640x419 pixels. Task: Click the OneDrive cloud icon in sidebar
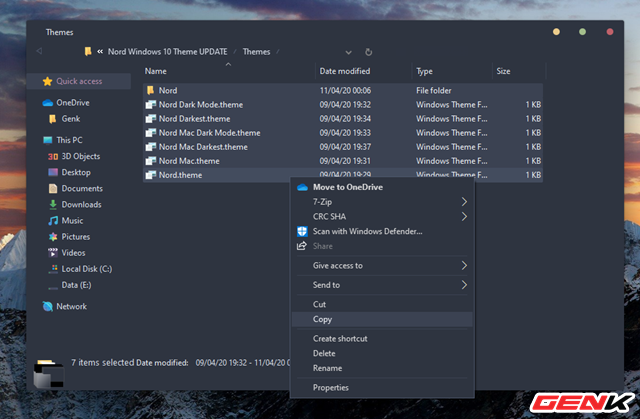click(x=48, y=103)
